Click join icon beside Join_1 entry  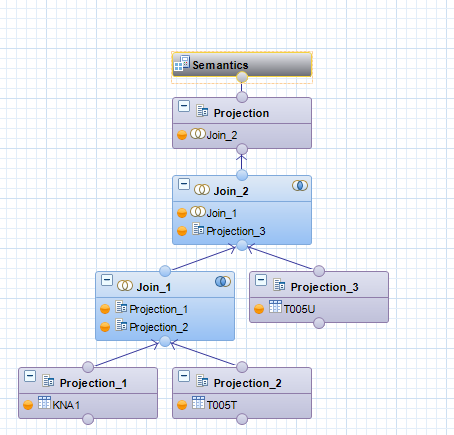tap(198, 211)
